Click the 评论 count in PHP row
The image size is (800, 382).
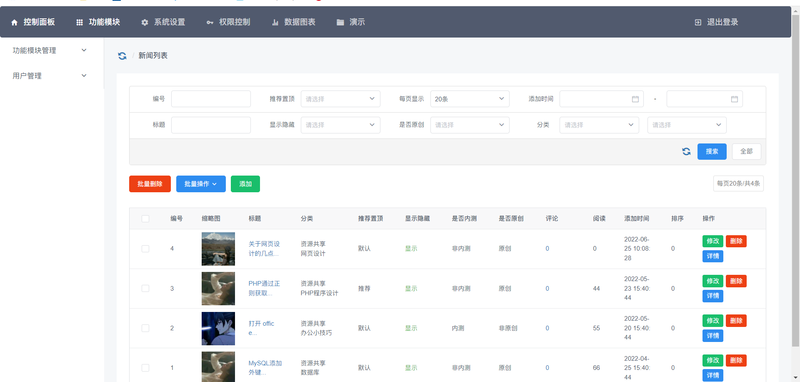click(x=547, y=289)
